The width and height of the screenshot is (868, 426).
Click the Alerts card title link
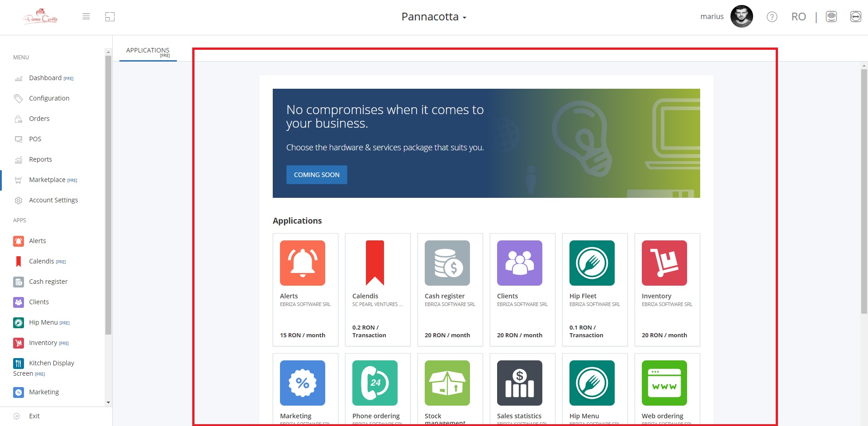289,296
